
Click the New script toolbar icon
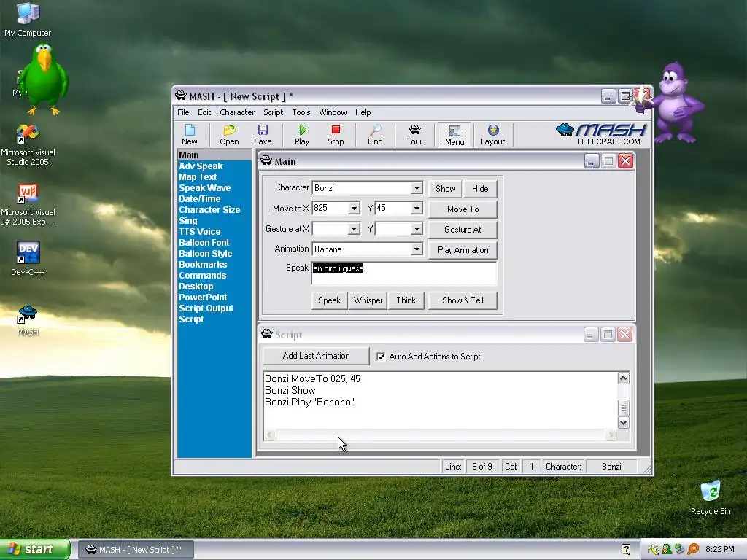click(190, 134)
